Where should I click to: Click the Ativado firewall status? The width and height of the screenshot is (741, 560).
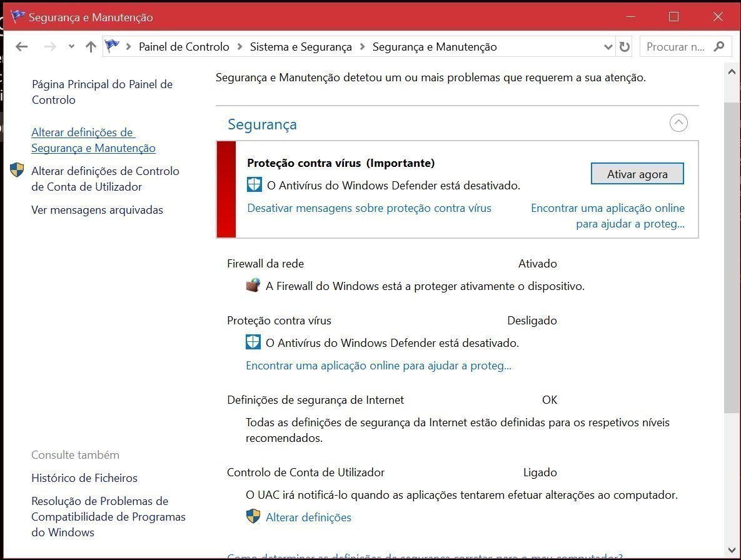[x=538, y=264]
